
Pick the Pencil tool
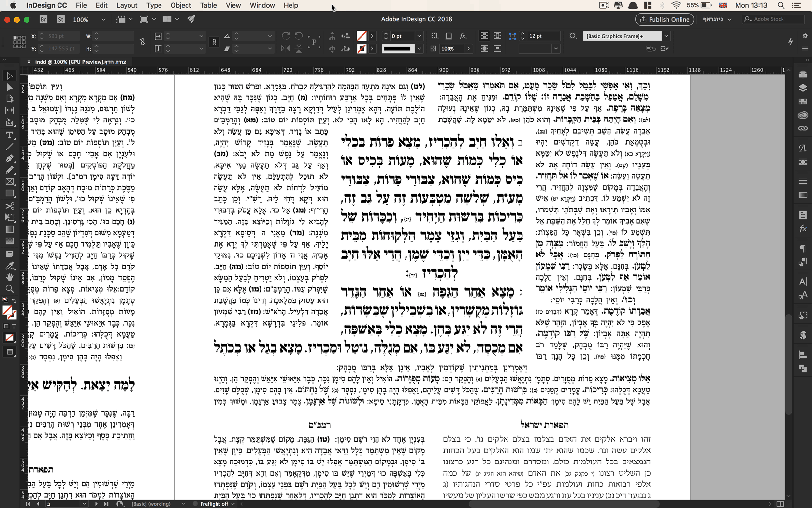[9, 170]
